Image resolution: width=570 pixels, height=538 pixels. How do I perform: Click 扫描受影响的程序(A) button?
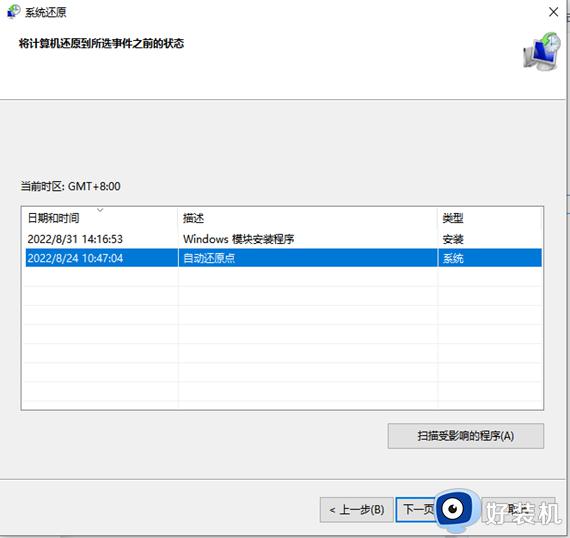[466, 436]
